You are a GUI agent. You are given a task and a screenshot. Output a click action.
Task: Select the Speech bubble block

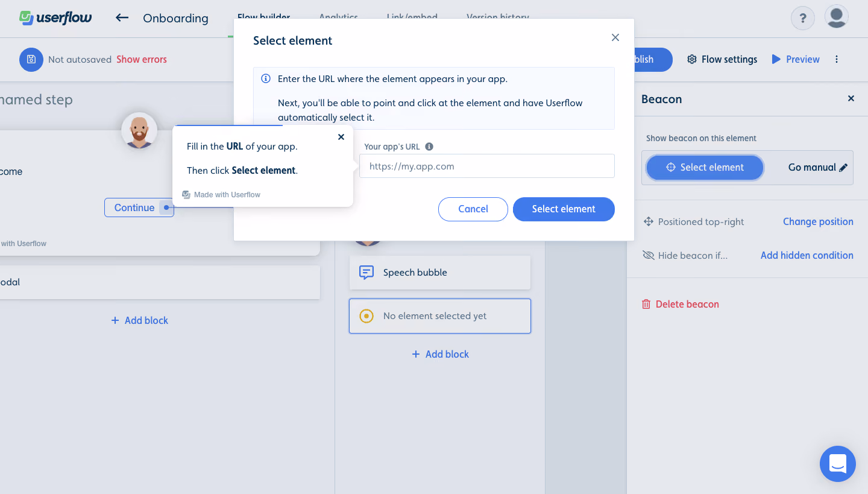440,273
